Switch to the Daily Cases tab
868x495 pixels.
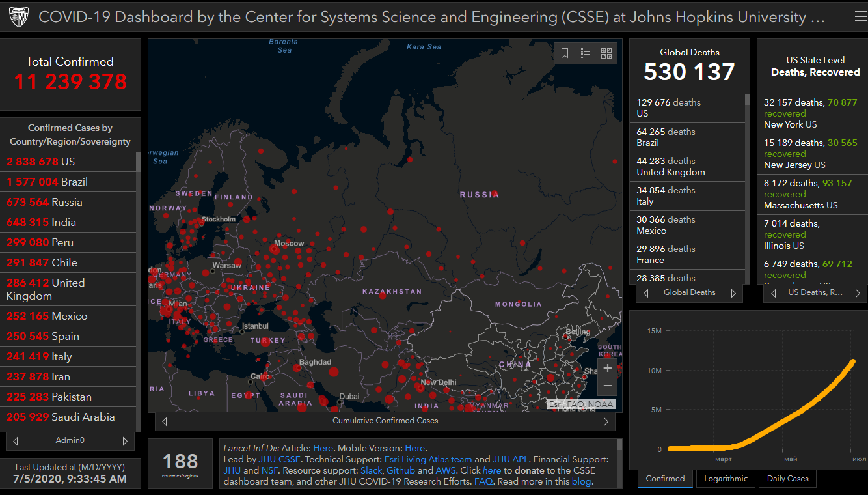pyautogui.click(x=787, y=479)
